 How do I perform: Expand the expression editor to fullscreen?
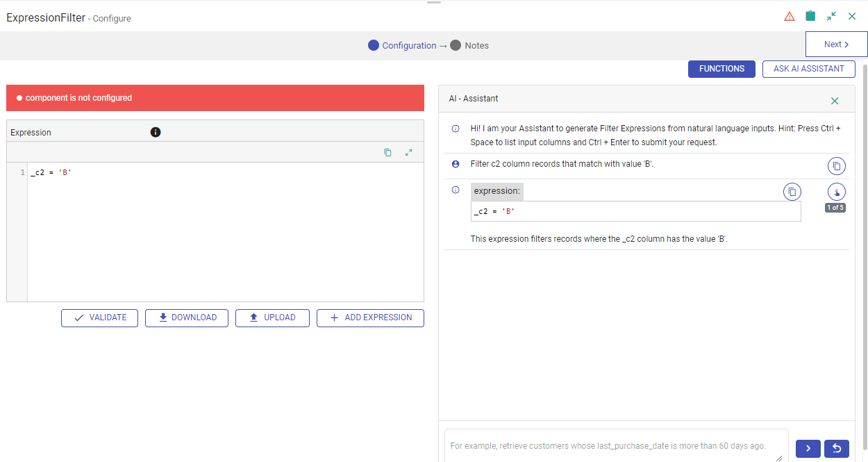[409, 152]
